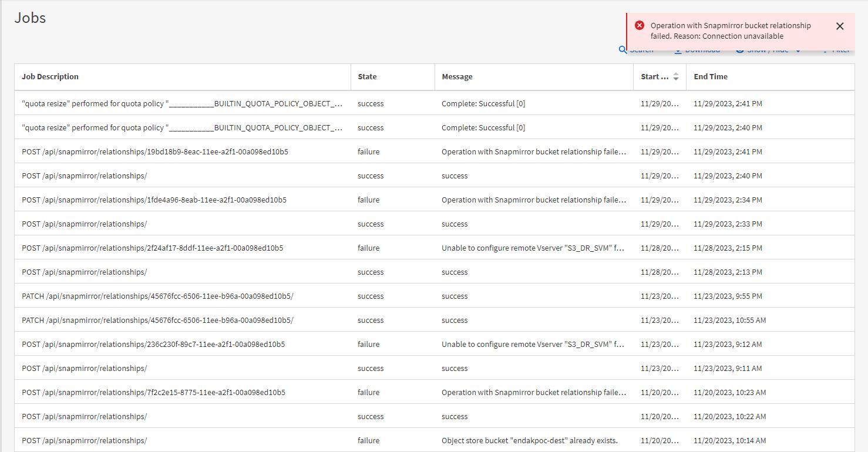Select job POST relationships/1fde4a96-8eab

pos(154,200)
